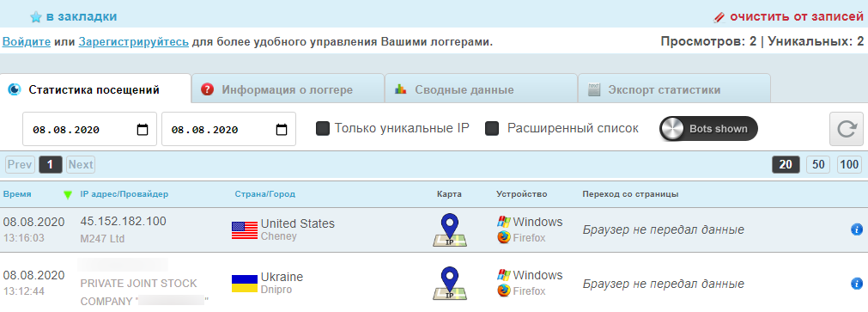Toggle the Bots shown switch
The image size is (868, 312).
pos(708,129)
